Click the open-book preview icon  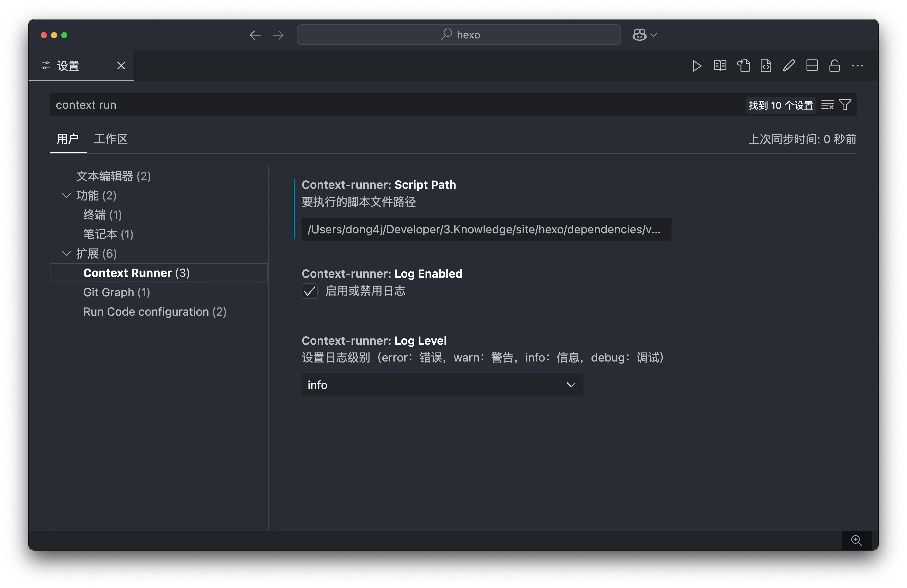[720, 66]
